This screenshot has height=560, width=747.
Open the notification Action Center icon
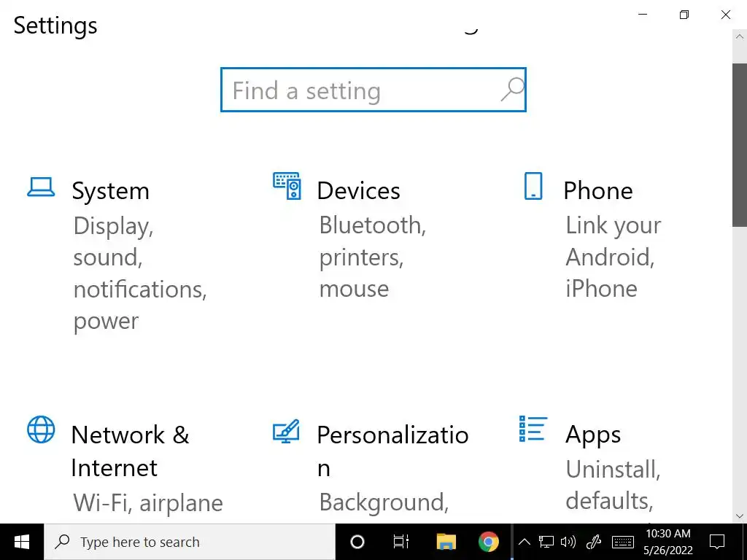click(x=717, y=542)
